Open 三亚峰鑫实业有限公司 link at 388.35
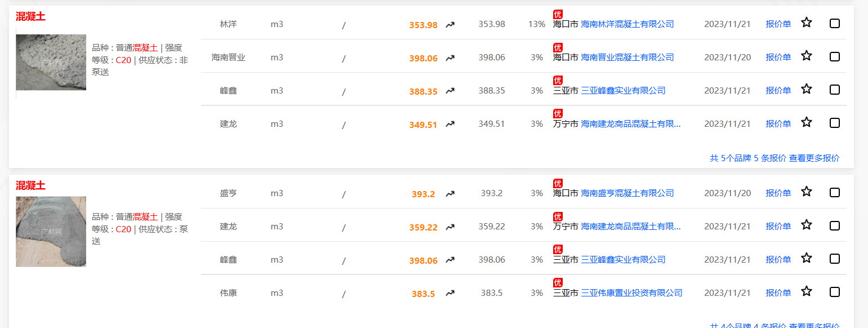 pos(623,91)
